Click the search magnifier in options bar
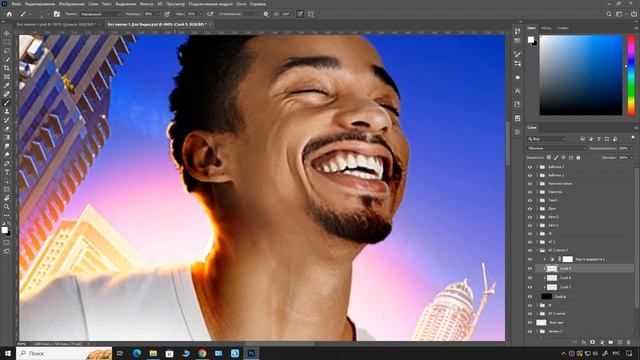The image size is (640, 360). click(x=609, y=14)
